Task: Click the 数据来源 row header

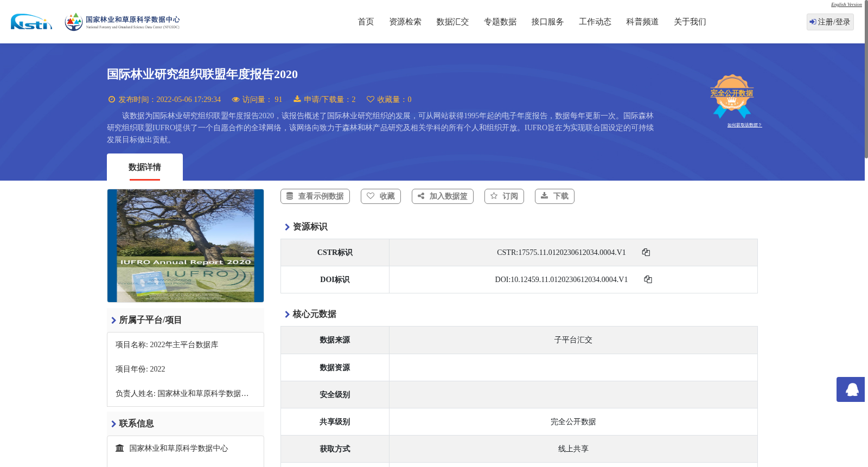Action: [335, 340]
